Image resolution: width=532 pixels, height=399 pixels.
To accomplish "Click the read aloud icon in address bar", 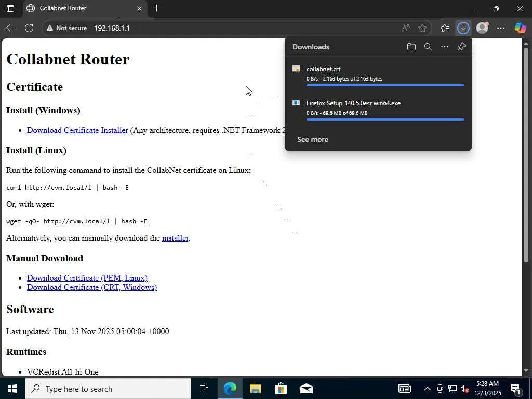I will point(406,28).
